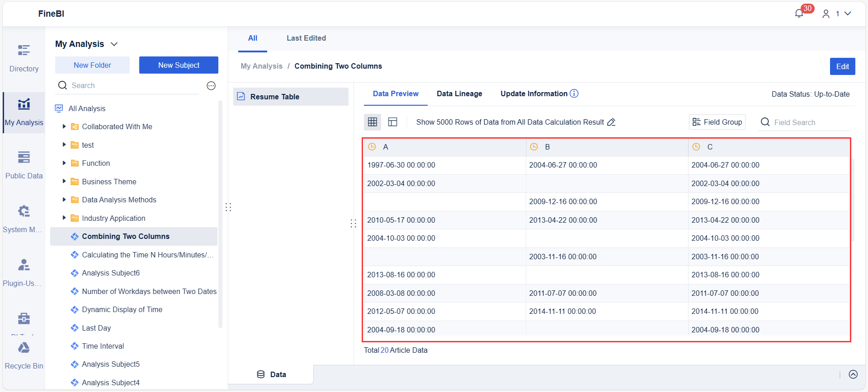868x392 pixels.
Task: Open the more options ellipsis icon
Action: (x=211, y=86)
